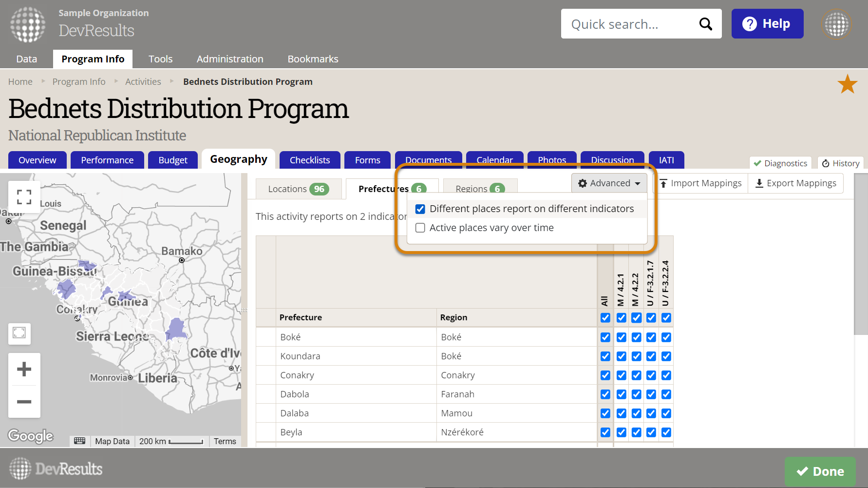The height and width of the screenshot is (488, 868).
Task: Switch to the Forms tab
Action: (368, 160)
